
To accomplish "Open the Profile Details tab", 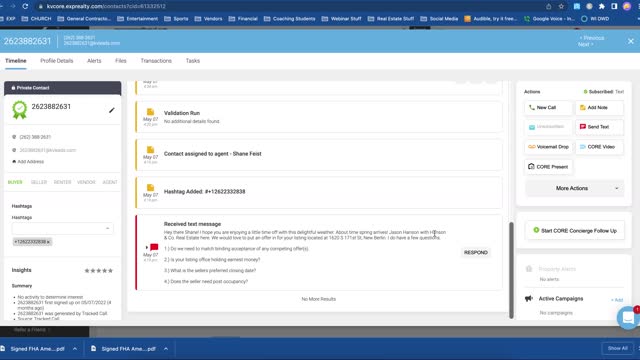I will tap(57, 61).
